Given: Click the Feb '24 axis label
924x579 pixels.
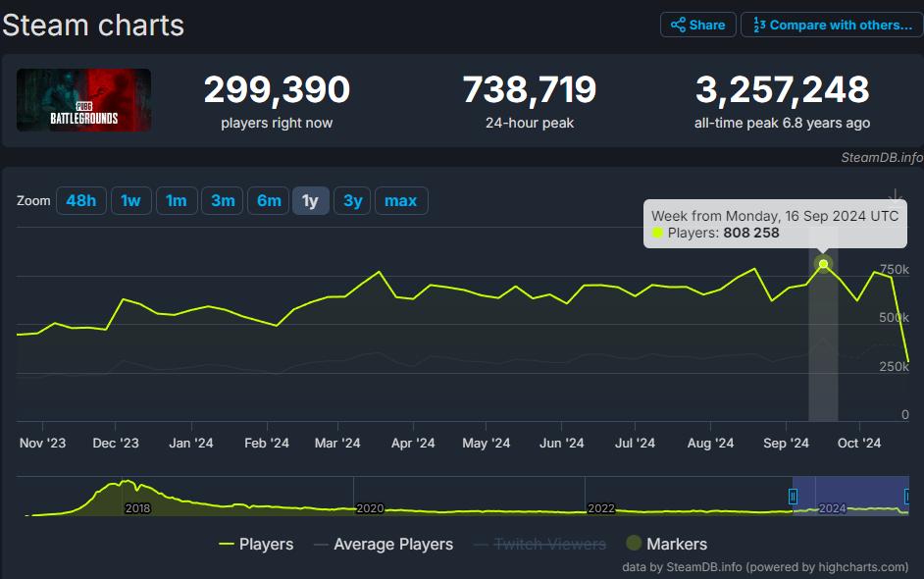Looking at the screenshot, I should pos(267,443).
